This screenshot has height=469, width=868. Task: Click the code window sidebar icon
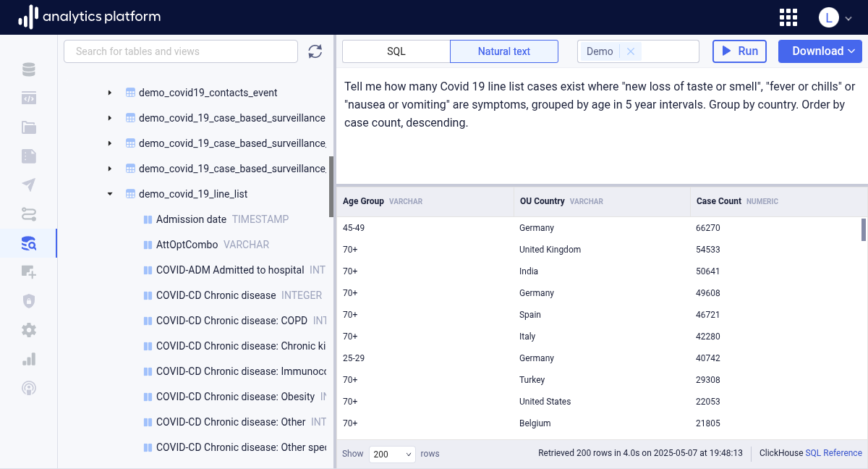pos(28,99)
